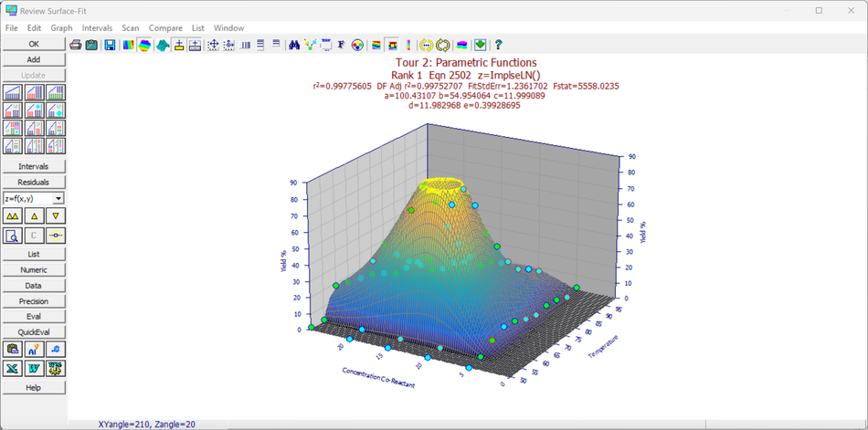Click the four-way arrows toolbar icon
The image size is (868, 430).
[x=213, y=46]
